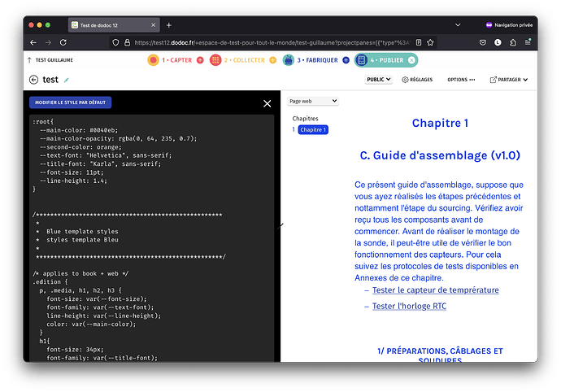The image size is (561, 392).
Task: Open Réglages settings
Action: tap(417, 80)
